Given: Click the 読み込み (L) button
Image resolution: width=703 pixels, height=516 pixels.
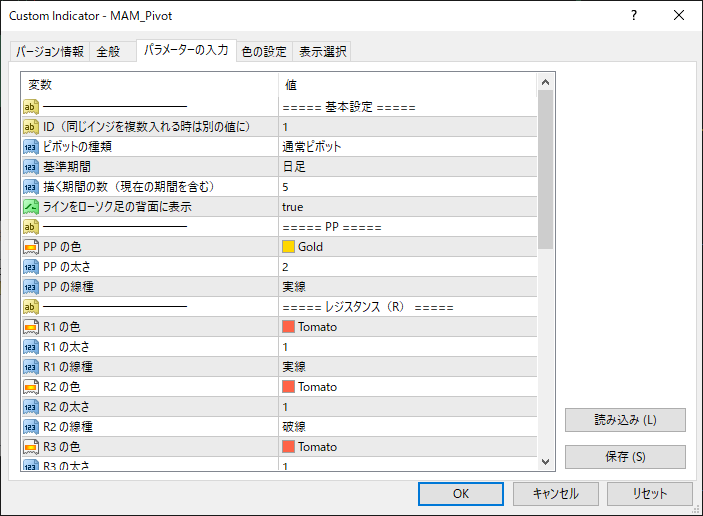Looking at the screenshot, I should (625, 420).
